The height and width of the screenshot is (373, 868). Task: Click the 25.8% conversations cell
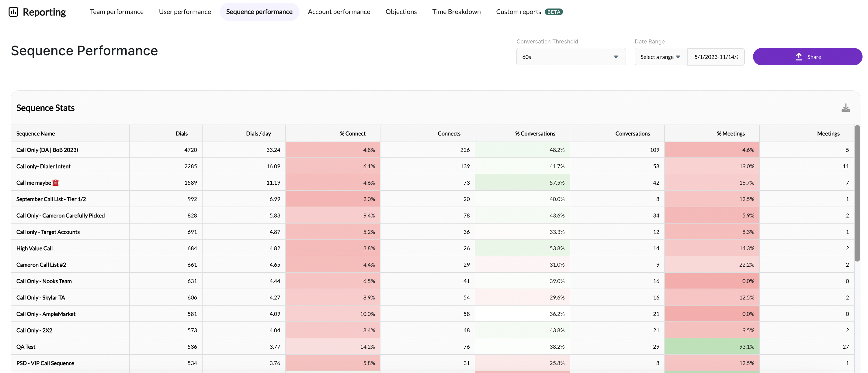point(523,364)
